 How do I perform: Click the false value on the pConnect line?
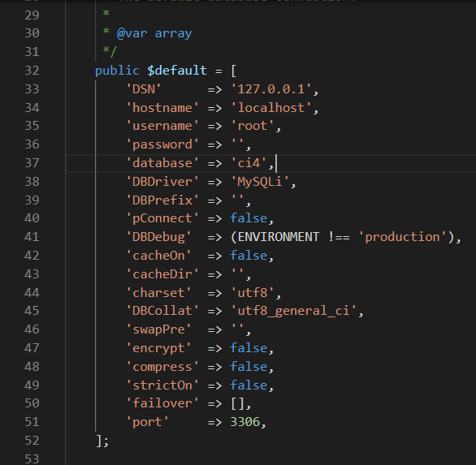(x=249, y=218)
